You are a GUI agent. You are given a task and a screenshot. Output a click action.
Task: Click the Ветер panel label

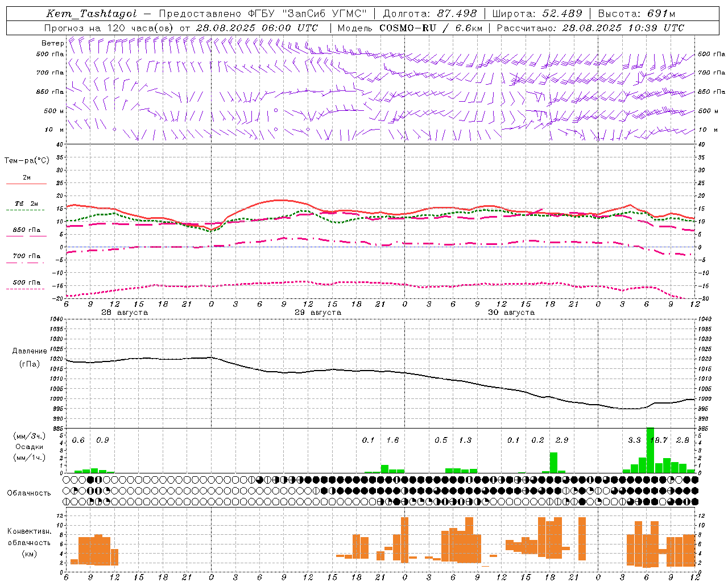pos(52,43)
